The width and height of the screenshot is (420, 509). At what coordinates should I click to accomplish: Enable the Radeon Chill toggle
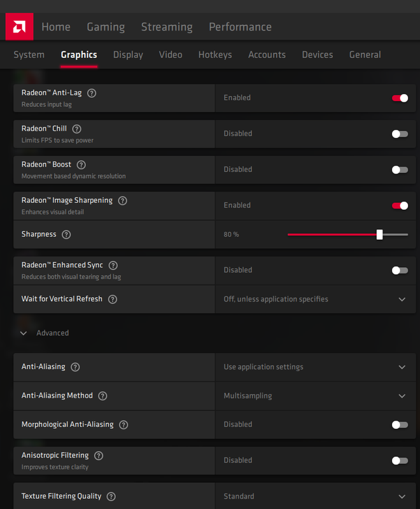(400, 134)
